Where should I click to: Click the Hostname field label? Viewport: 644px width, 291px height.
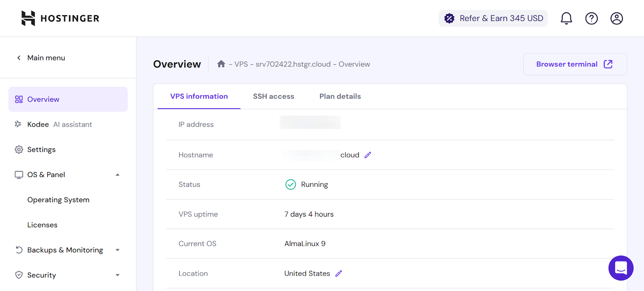pyautogui.click(x=196, y=155)
